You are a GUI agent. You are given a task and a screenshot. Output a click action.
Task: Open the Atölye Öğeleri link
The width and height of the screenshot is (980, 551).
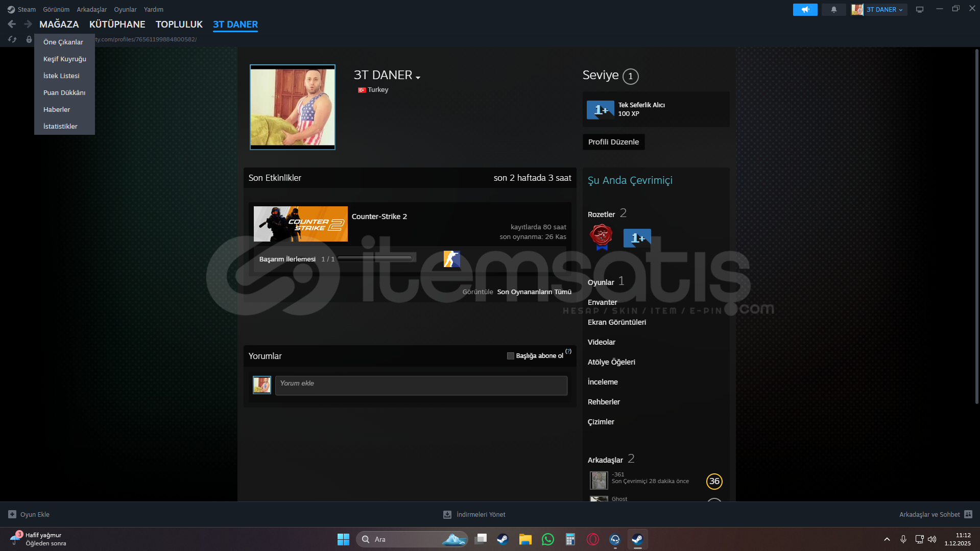pyautogui.click(x=611, y=362)
